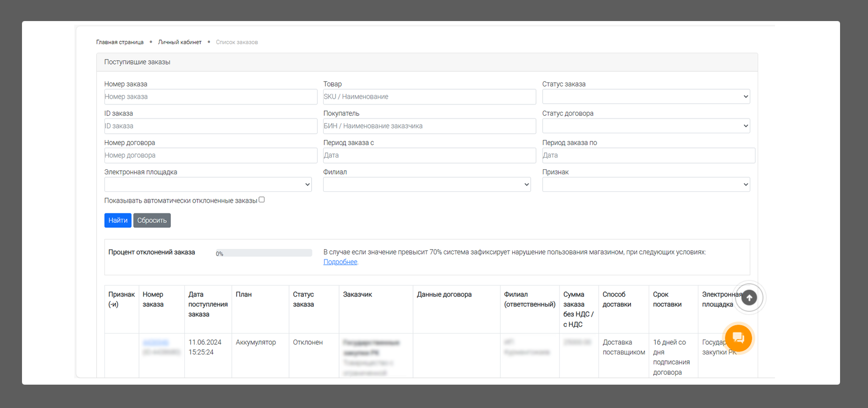Open the orange chat support bubble

[738, 338]
